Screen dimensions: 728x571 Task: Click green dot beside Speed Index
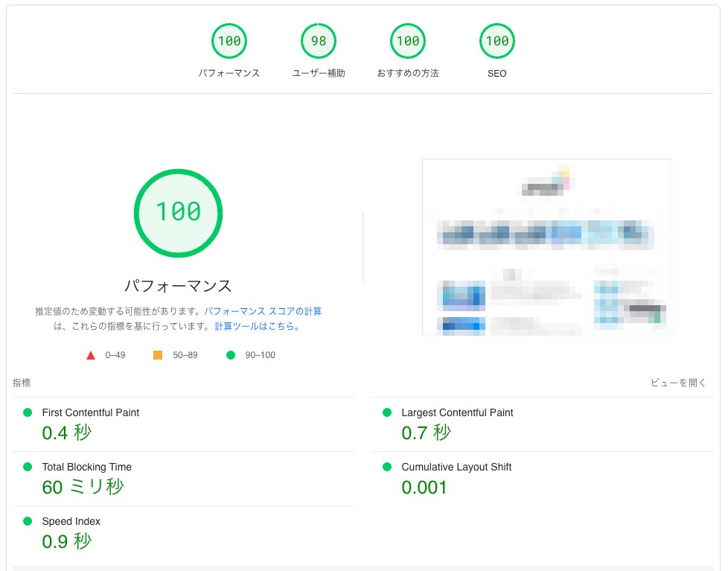tap(28, 521)
